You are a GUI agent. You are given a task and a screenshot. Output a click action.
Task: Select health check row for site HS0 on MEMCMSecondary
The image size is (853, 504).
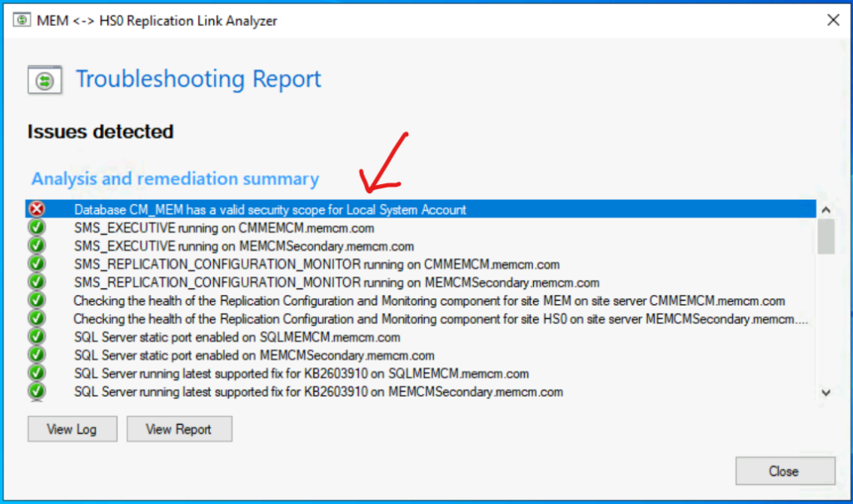(x=421, y=319)
